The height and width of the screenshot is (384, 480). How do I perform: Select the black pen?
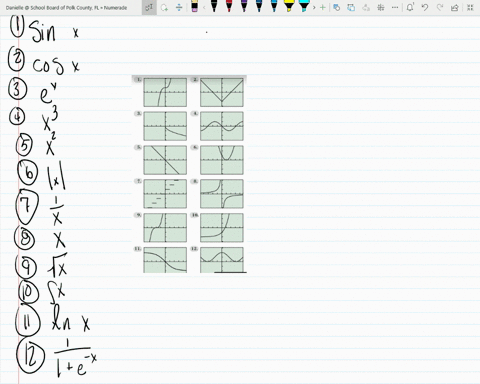[214, 6]
